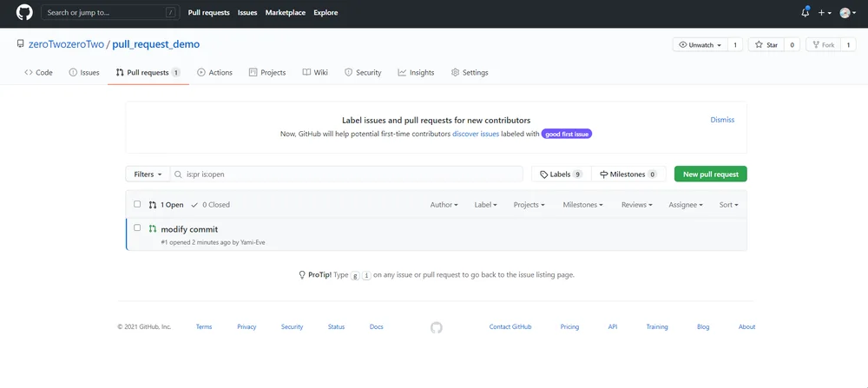Screen dimensions: 868x388
Task: Click the fork count 1
Action: tap(848, 45)
